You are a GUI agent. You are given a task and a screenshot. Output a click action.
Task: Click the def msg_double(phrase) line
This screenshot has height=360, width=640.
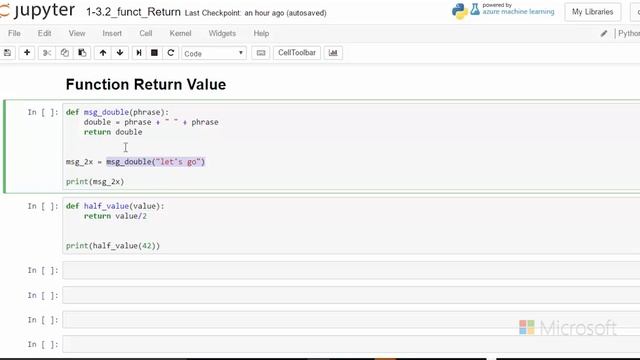tap(117, 112)
